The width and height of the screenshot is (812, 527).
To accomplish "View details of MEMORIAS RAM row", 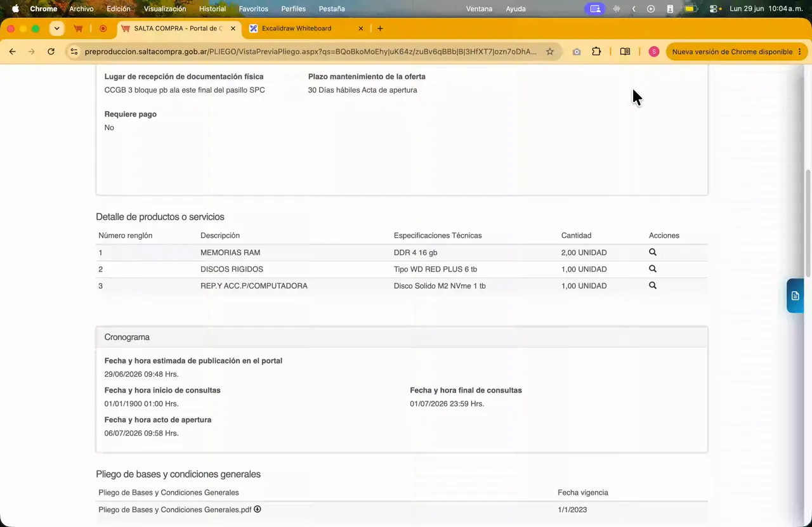I will click(x=652, y=252).
